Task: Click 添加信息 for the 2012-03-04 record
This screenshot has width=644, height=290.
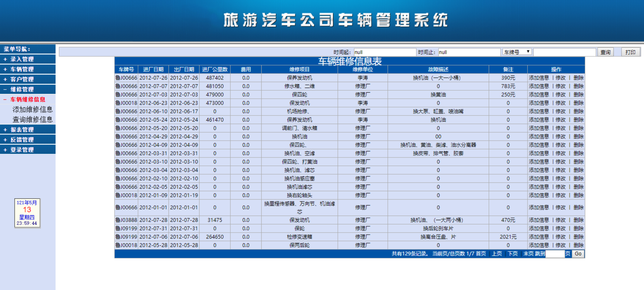Action: 539,170
